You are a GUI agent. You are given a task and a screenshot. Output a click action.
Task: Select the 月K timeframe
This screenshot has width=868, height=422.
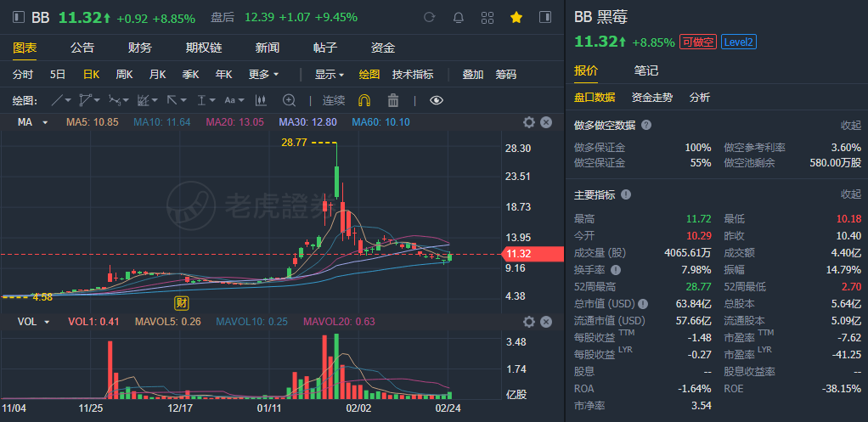click(157, 74)
